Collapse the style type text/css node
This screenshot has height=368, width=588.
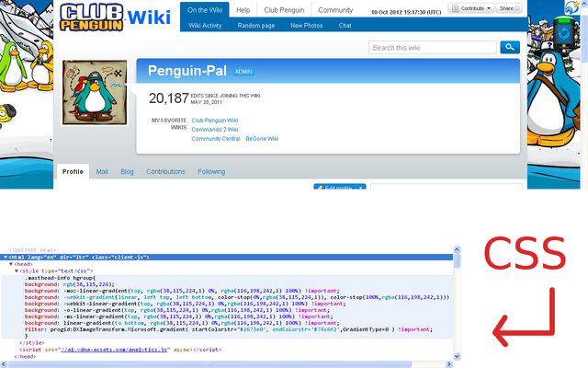[17, 270]
